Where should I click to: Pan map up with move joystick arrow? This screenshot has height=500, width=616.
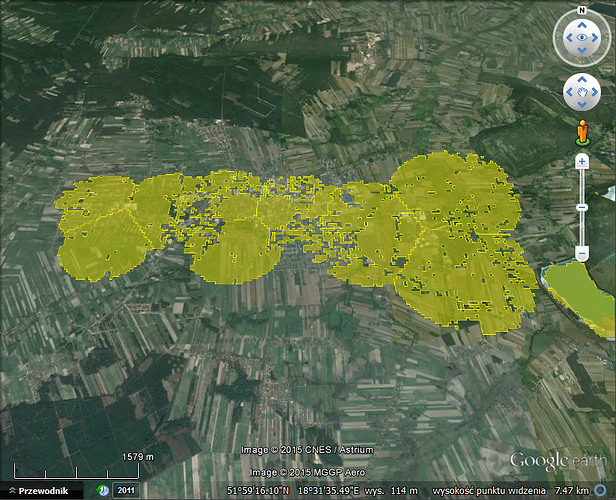582,79
